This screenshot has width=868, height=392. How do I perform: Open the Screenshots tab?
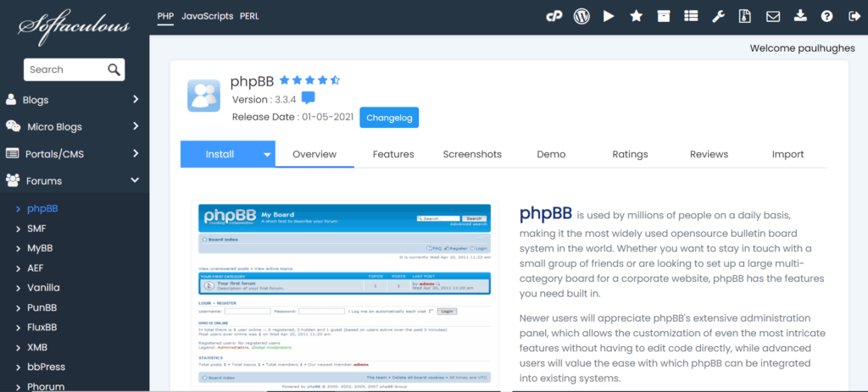(x=472, y=154)
